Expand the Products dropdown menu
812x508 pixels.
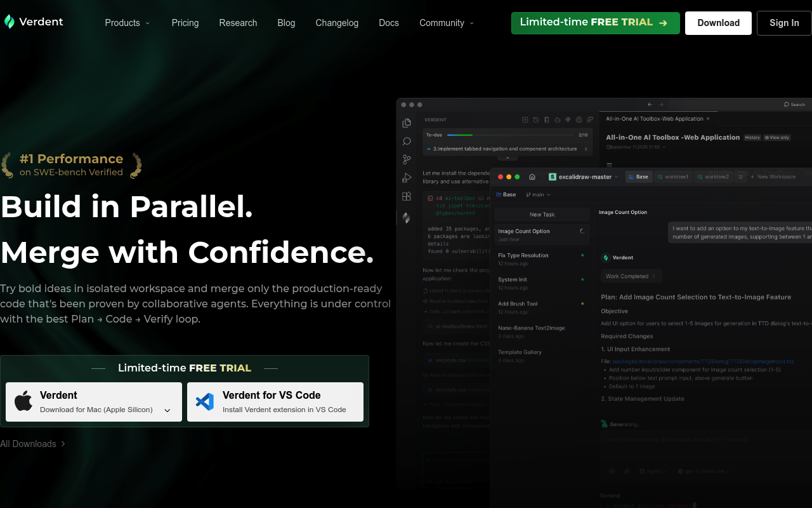(128, 23)
